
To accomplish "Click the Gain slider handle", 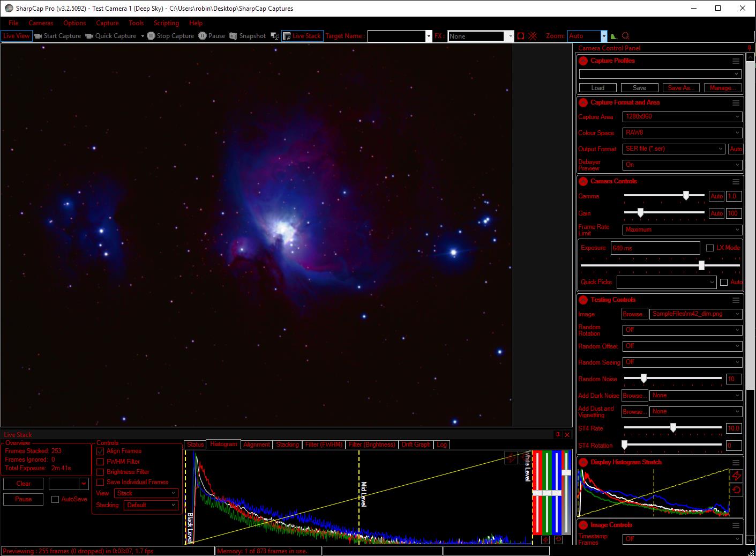I will click(x=640, y=213).
